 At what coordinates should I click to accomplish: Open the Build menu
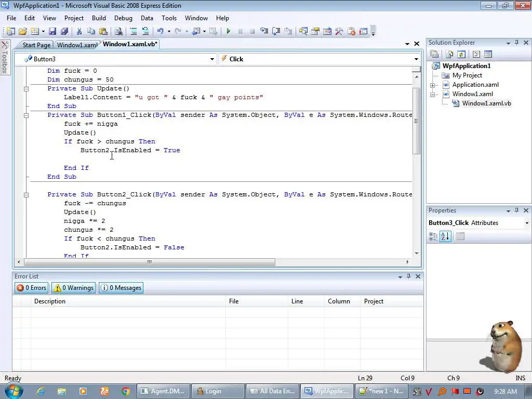[99, 18]
